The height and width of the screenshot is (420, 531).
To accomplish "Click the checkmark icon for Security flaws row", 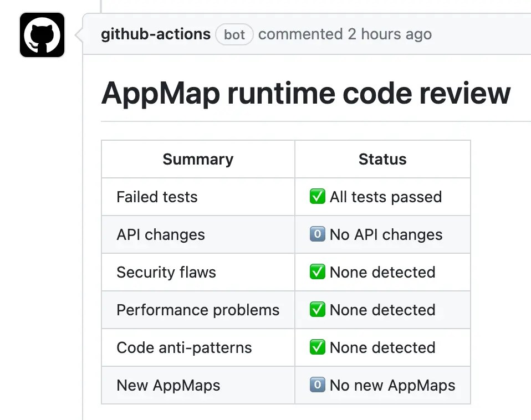I will tap(317, 272).
